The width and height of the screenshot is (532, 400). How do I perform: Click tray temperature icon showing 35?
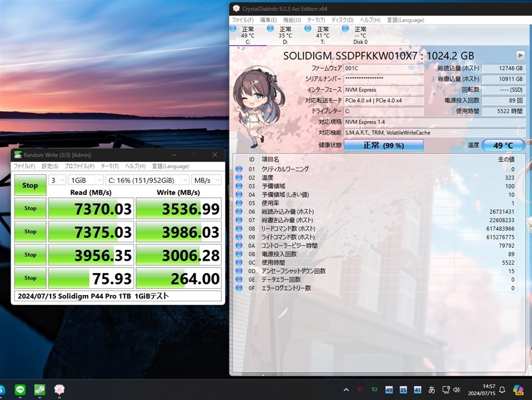click(x=403, y=390)
